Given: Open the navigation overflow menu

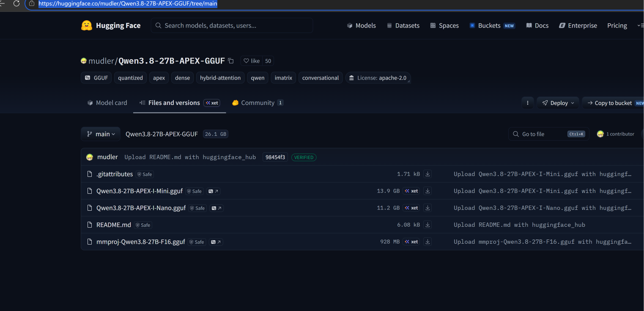Looking at the screenshot, I should pos(640,25).
